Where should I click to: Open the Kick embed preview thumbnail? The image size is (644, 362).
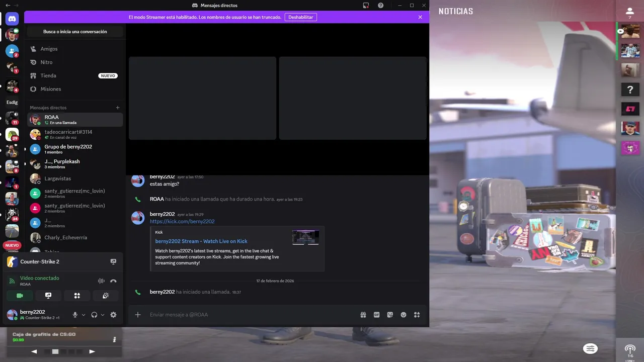click(x=305, y=237)
